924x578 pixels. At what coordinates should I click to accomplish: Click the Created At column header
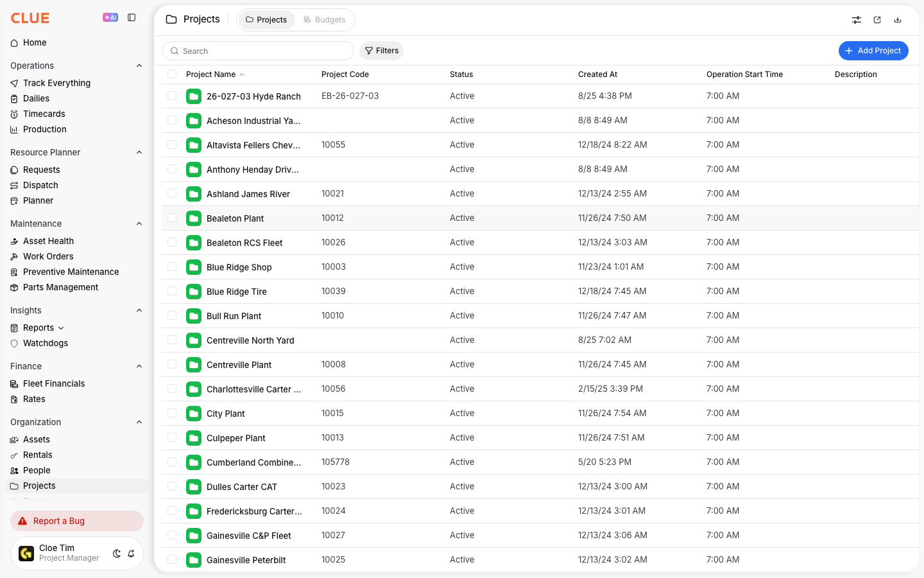pos(597,74)
